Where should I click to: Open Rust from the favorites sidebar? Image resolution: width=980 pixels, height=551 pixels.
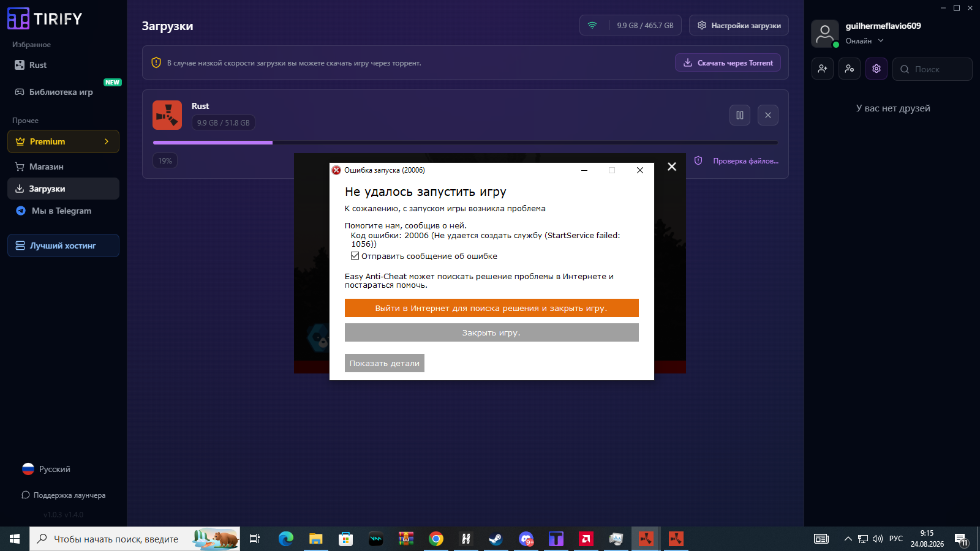[31, 65]
